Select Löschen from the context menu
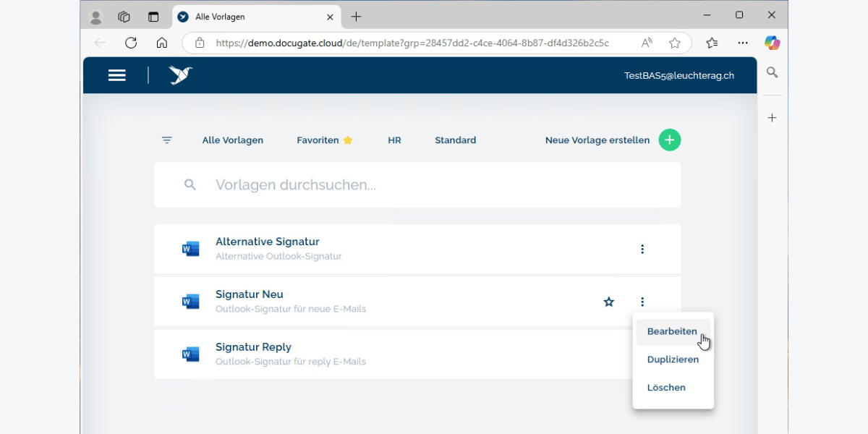This screenshot has height=434, width=868. (666, 388)
